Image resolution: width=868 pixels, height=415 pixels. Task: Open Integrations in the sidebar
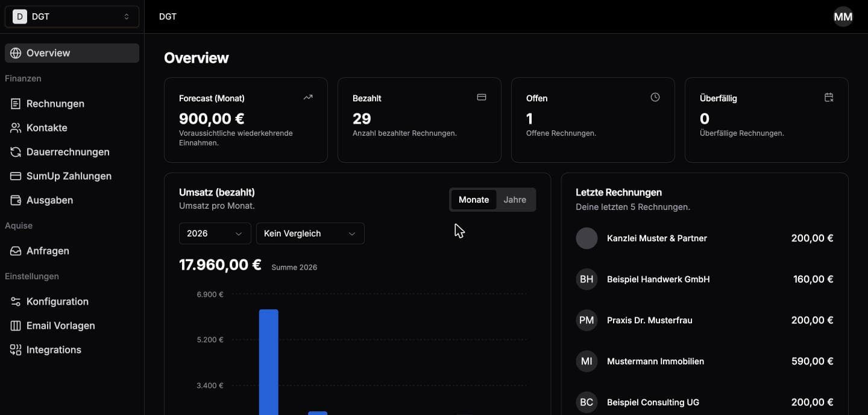(72, 350)
